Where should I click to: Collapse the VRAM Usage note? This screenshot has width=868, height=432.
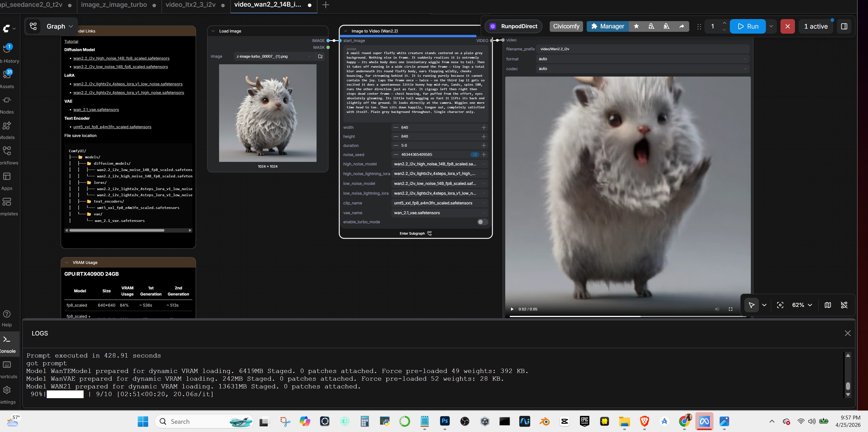click(67, 262)
